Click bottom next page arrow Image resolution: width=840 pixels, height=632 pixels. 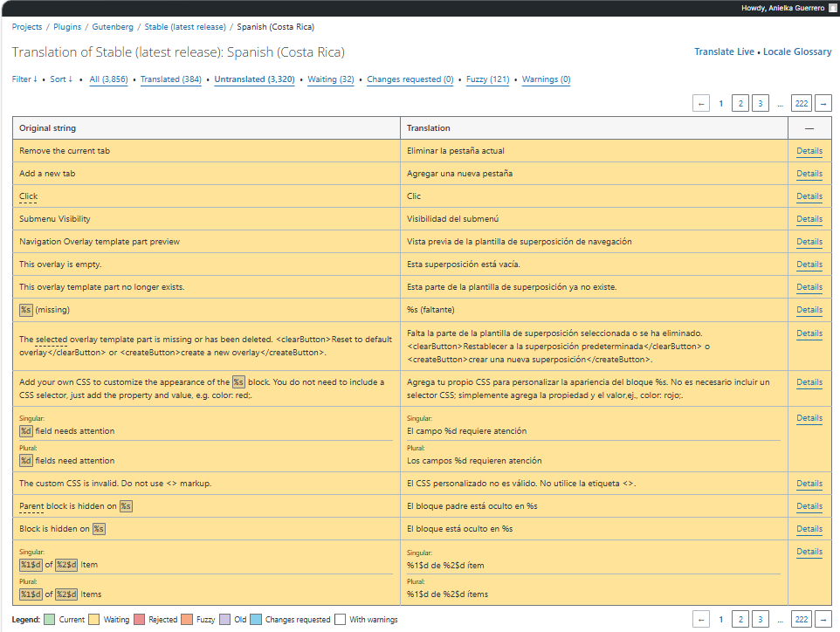tap(823, 619)
